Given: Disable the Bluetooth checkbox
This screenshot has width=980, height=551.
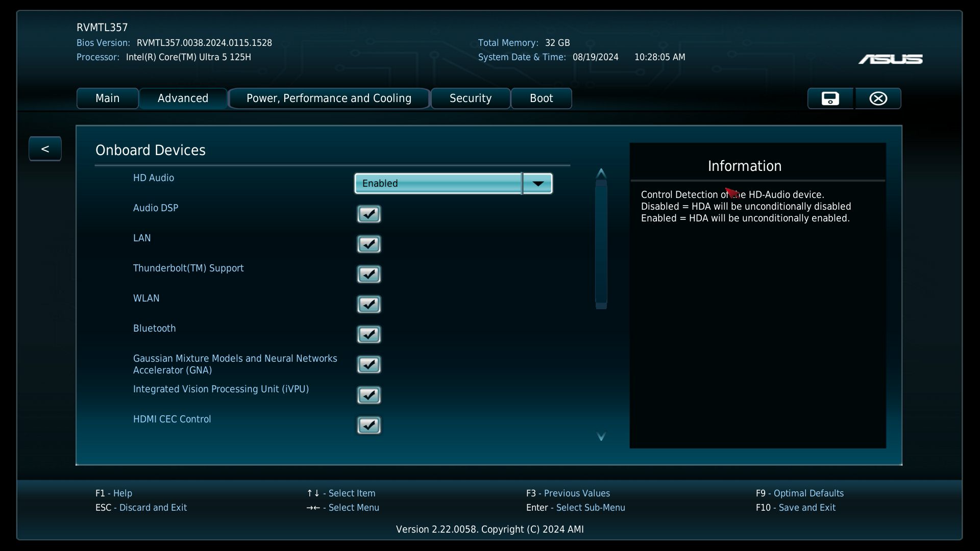Looking at the screenshot, I should (x=369, y=335).
